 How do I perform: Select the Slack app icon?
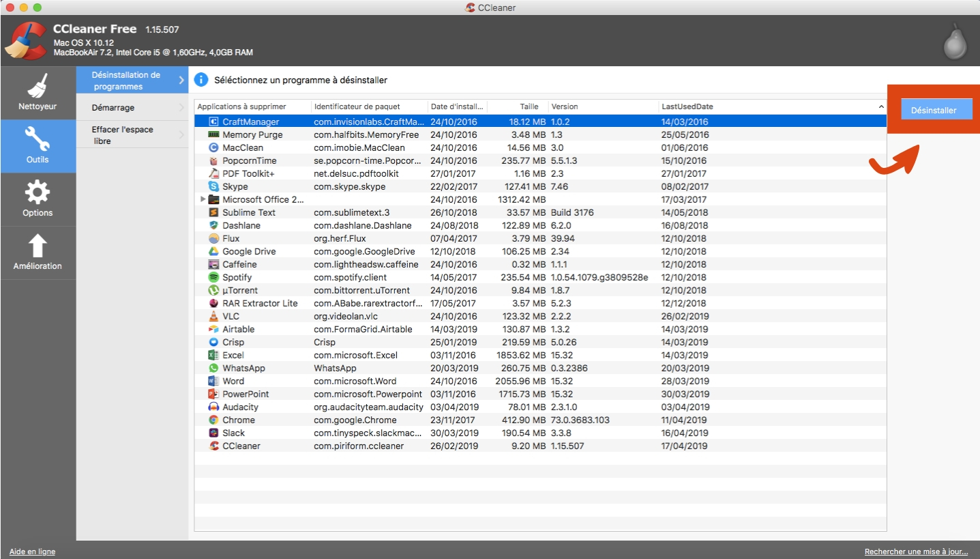tap(213, 433)
